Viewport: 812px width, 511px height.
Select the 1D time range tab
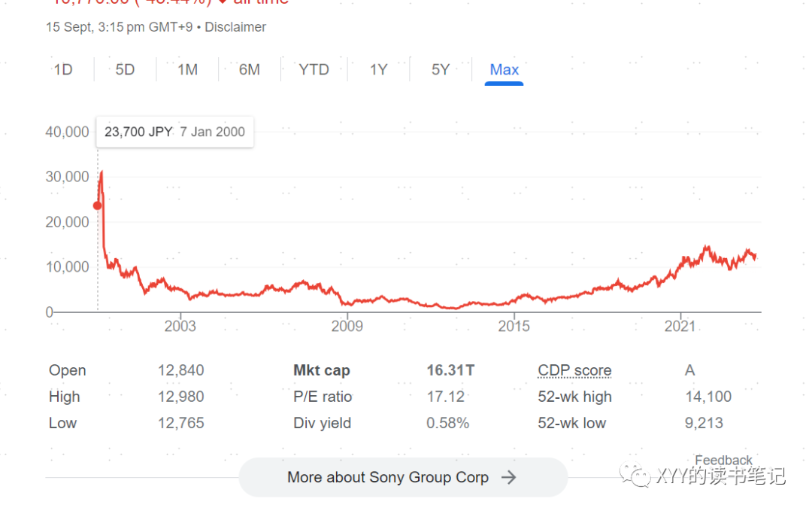63,70
